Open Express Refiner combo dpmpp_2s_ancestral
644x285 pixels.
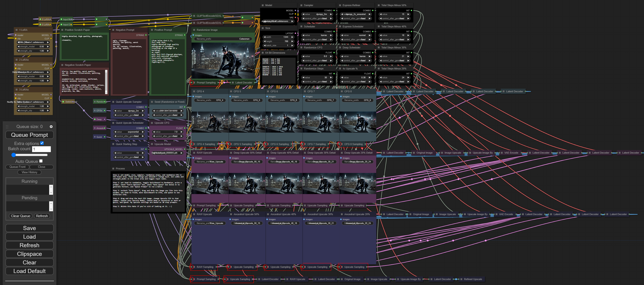(x=356, y=14)
